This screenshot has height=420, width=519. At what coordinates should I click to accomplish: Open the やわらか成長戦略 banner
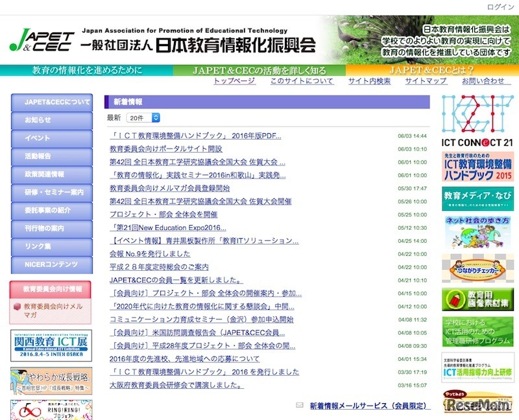click(x=51, y=380)
